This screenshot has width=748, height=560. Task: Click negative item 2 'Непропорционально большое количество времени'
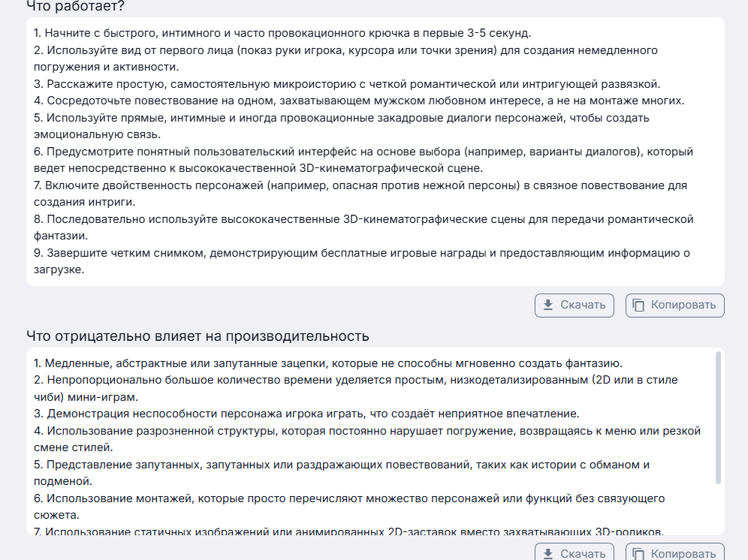(x=355, y=388)
